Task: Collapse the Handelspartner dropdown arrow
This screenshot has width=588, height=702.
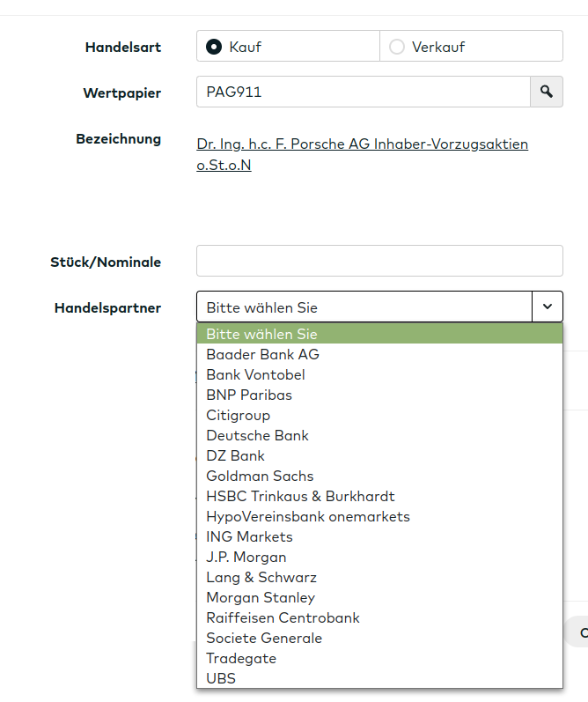Action: point(547,307)
